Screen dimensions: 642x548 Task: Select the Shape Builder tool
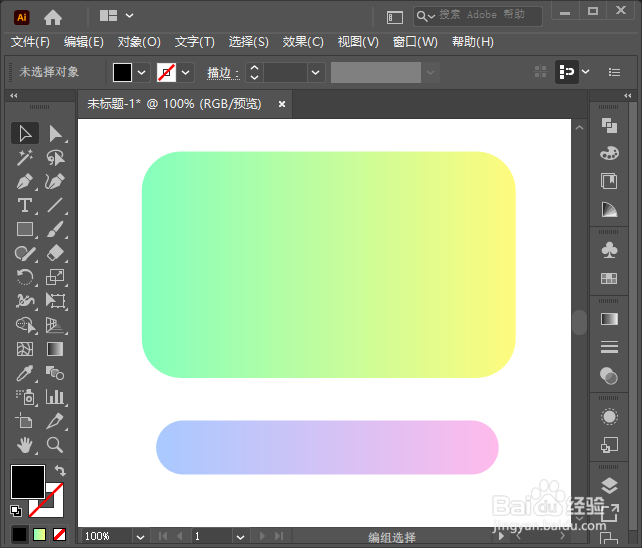click(x=25, y=325)
